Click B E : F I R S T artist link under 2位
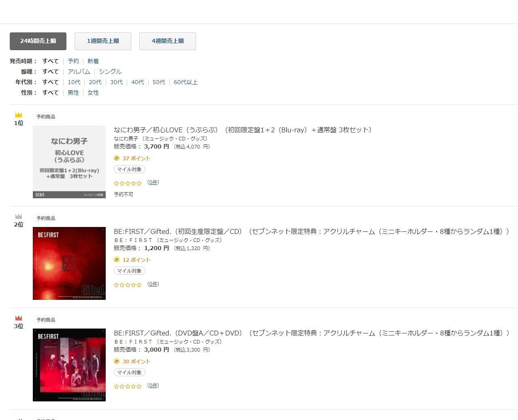518x420 pixels. coord(133,240)
